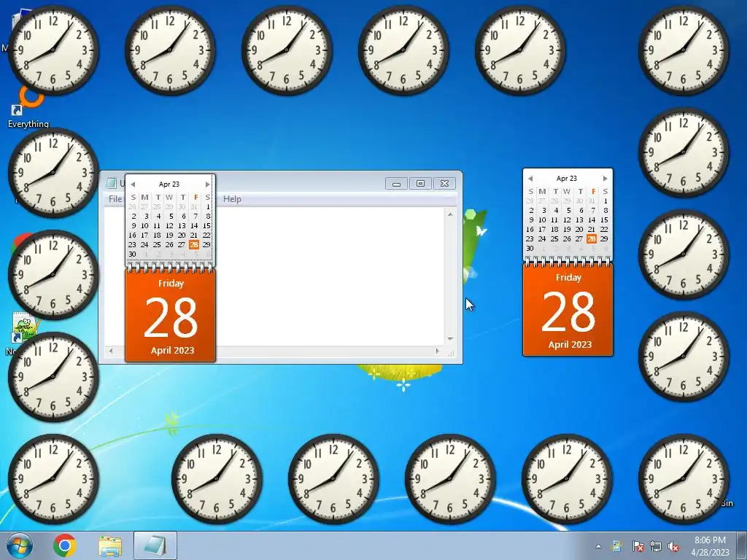The width and height of the screenshot is (747, 560).
Task: Click large Friday 28 panel of standalone calendar
Action: tap(568, 310)
